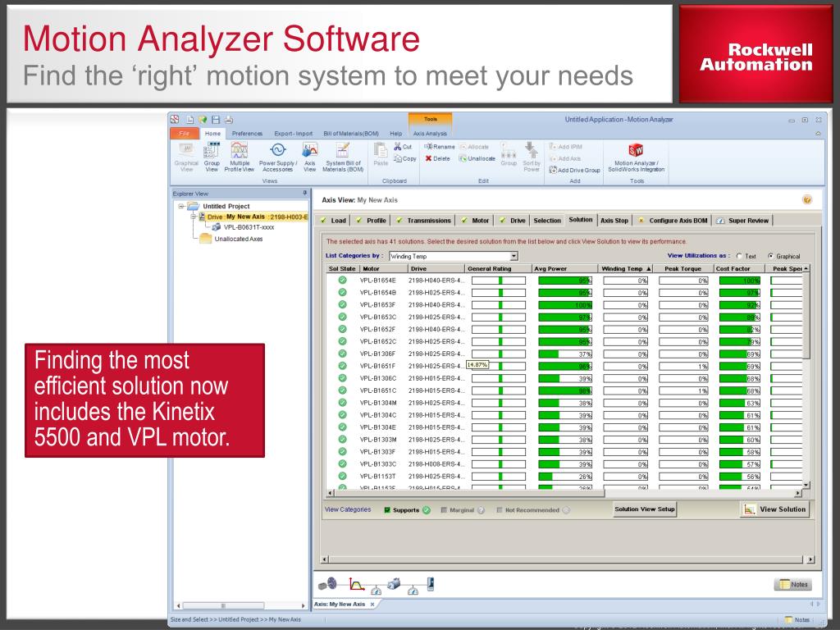
Task: Click the Solution View Setup button
Action: click(x=645, y=509)
